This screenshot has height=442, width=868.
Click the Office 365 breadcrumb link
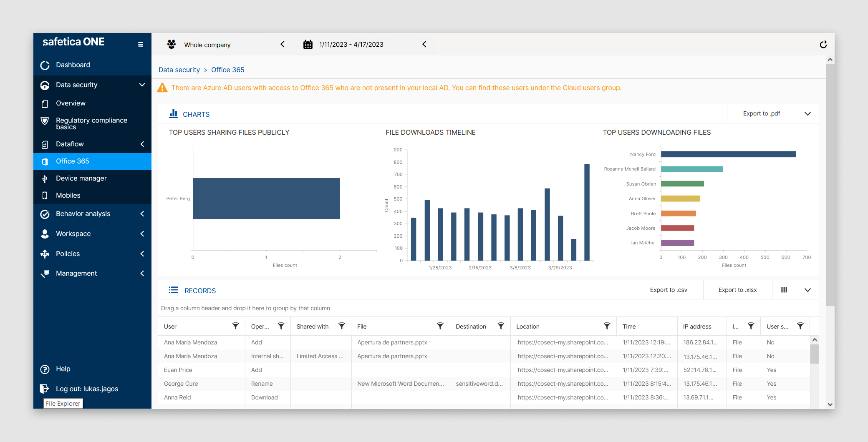tap(227, 70)
